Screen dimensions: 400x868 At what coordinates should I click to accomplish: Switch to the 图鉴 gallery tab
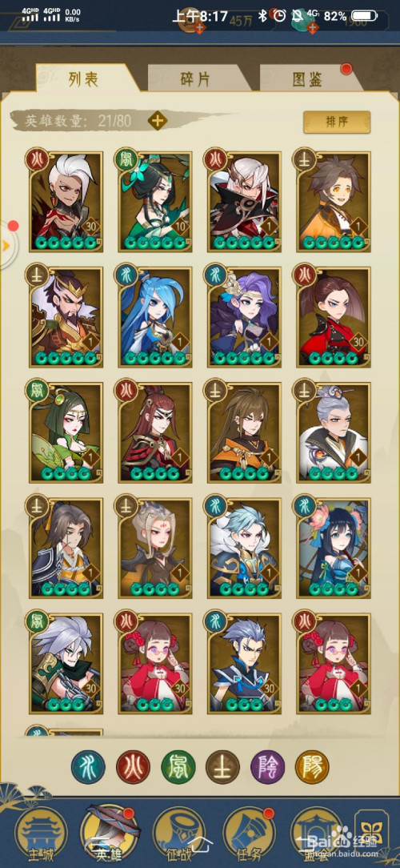click(308, 79)
